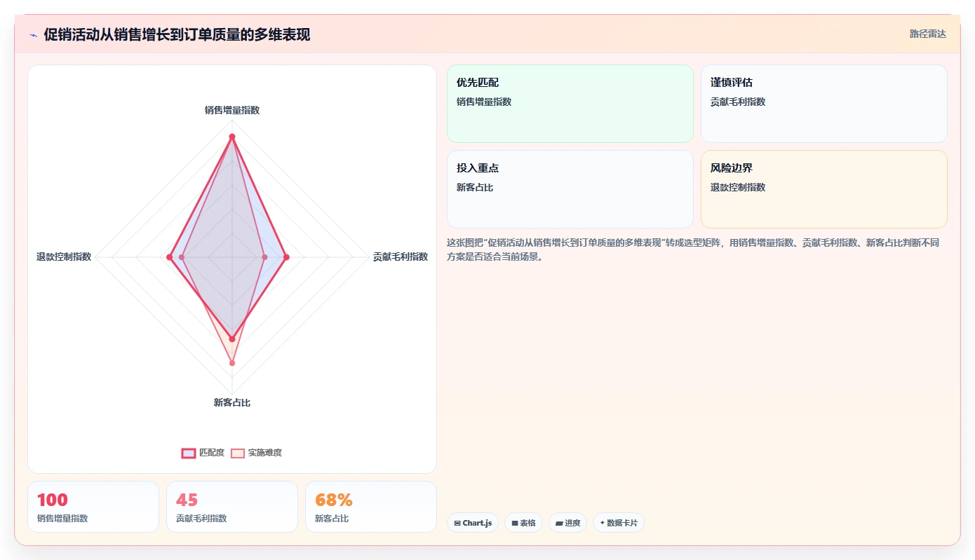The image size is (975, 560).
Task: Toggle the 匹配度 legend swatch
Action: click(x=189, y=453)
